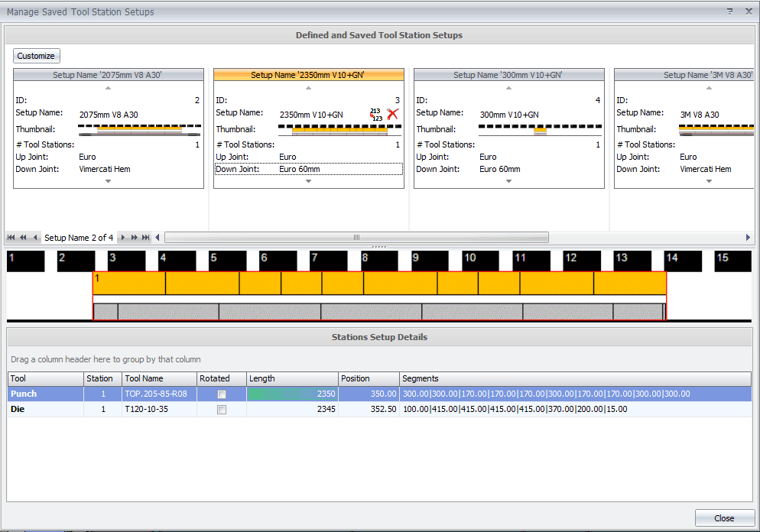760x532 pixels.
Task: Skip forward one page of setups
Action: pos(135,238)
